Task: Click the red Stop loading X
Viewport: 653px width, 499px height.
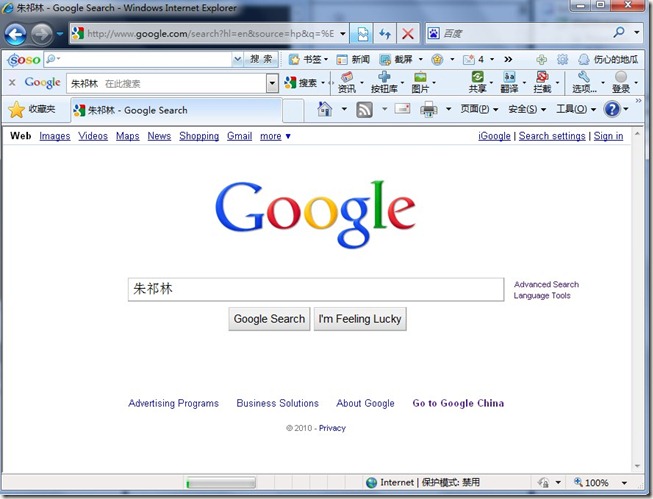Action: point(408,34)
